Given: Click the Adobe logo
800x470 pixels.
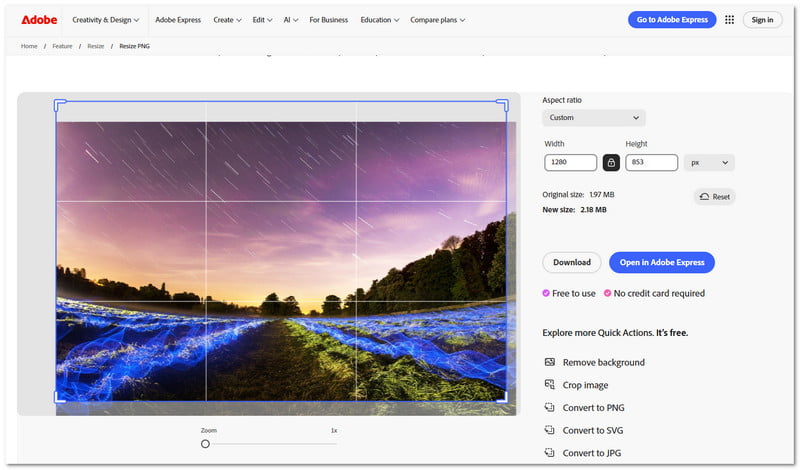Looking at the screenshot, I should (x=39, y=20).
